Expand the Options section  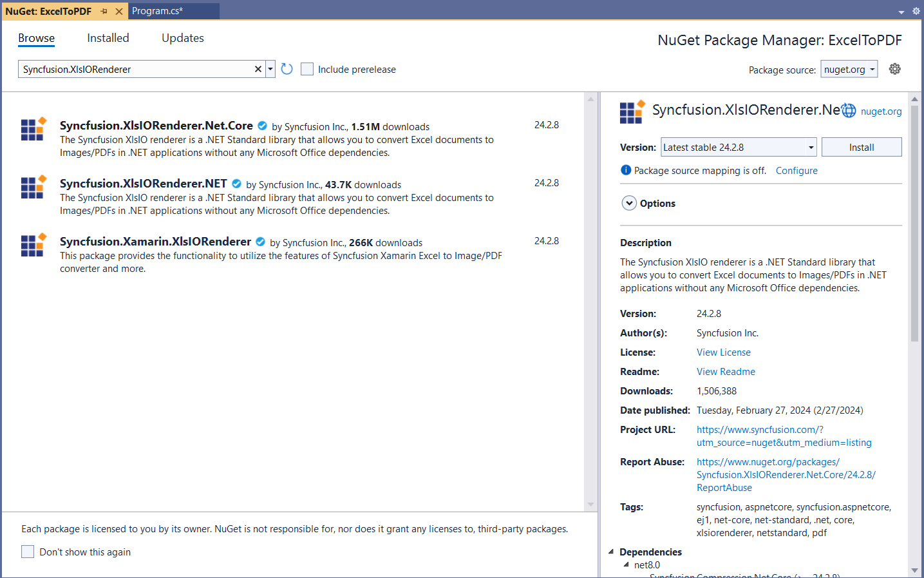tap(629, 203)
